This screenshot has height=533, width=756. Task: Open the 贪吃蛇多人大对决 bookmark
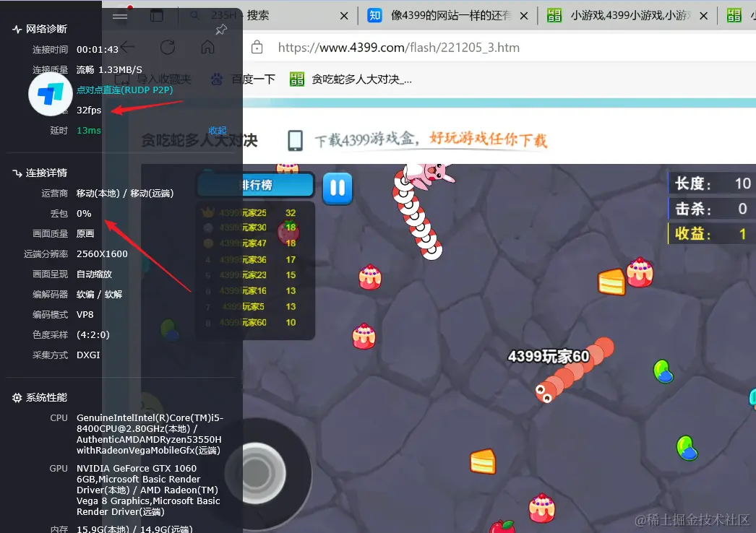click(x=351, y=79)
